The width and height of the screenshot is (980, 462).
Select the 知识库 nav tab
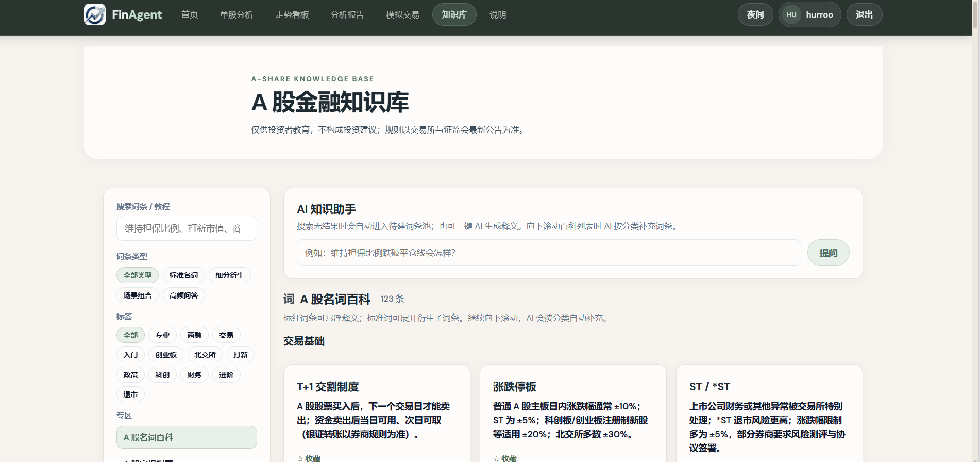454,14
